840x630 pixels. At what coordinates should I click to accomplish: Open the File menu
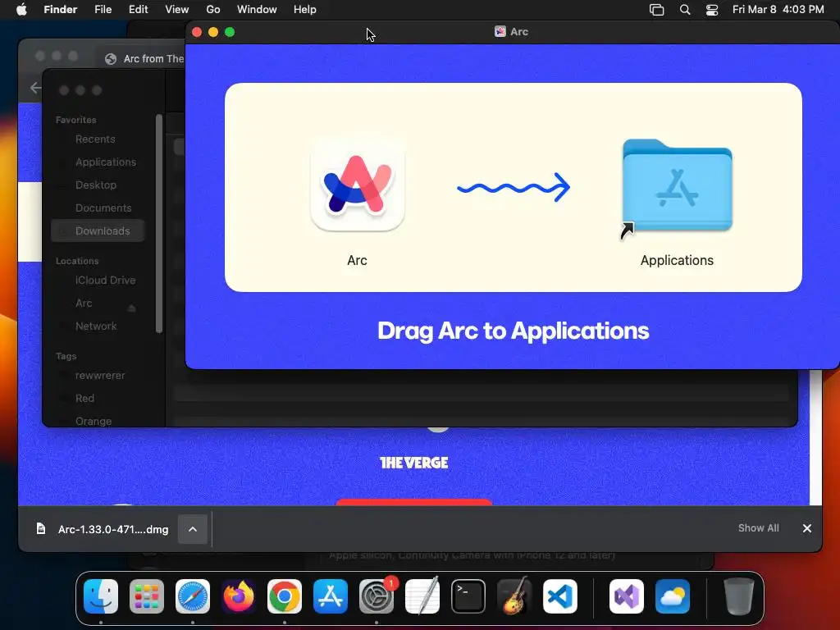click(x=103, y=10)
